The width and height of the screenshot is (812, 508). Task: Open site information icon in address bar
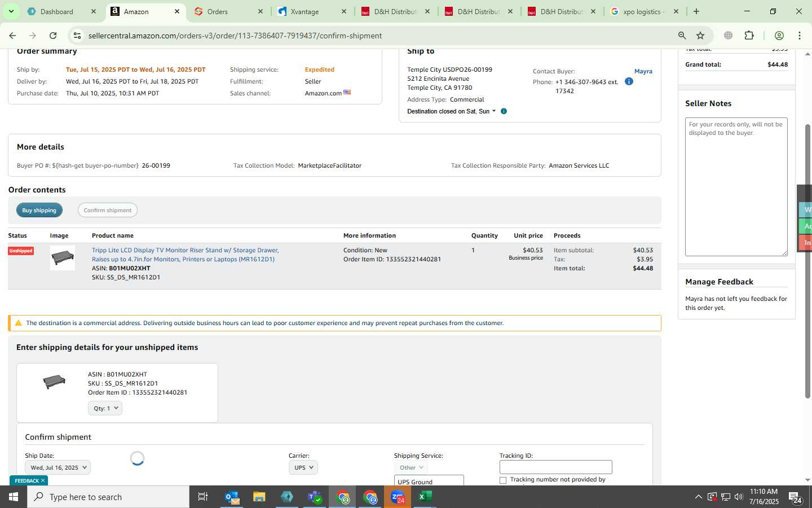(x=77, y=36)
